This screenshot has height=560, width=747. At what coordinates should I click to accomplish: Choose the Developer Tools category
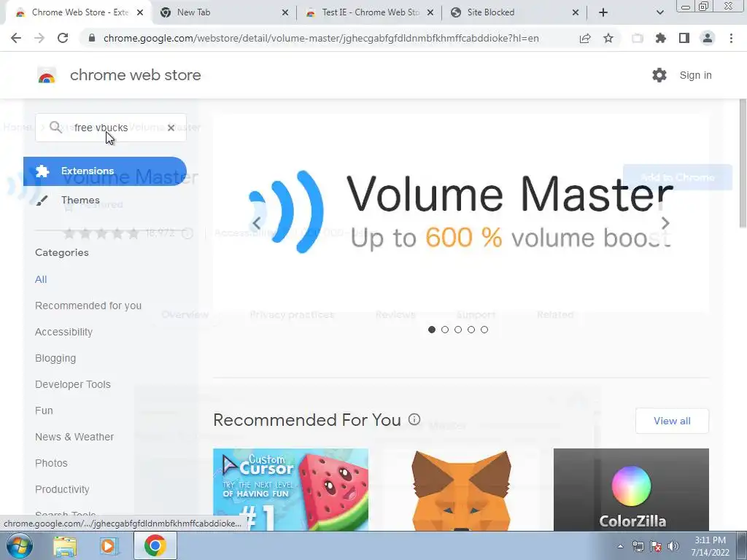[x=72, y=384]
